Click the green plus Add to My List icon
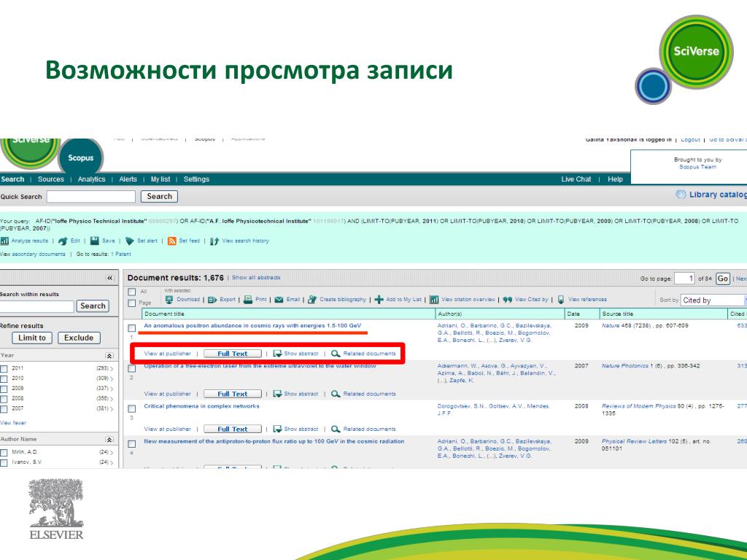Viewport: 747px width, 560px height. click(379, 300)
